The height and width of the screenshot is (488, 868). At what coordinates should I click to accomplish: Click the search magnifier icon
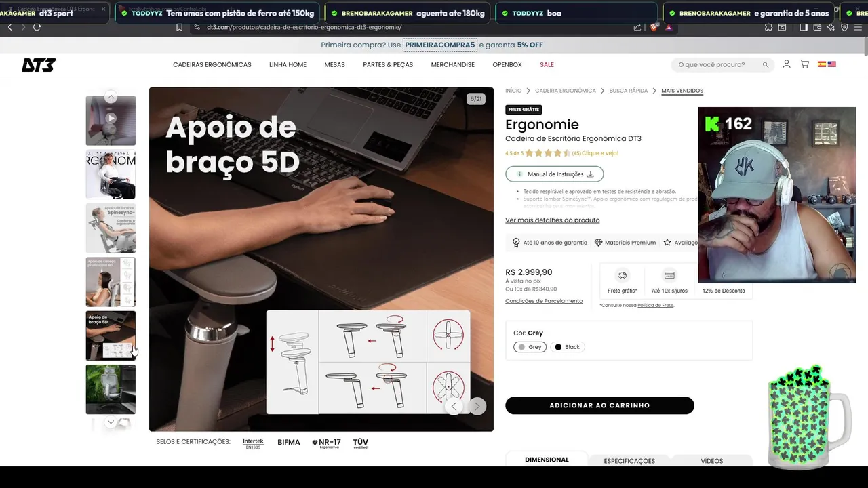tap(766, 65)
